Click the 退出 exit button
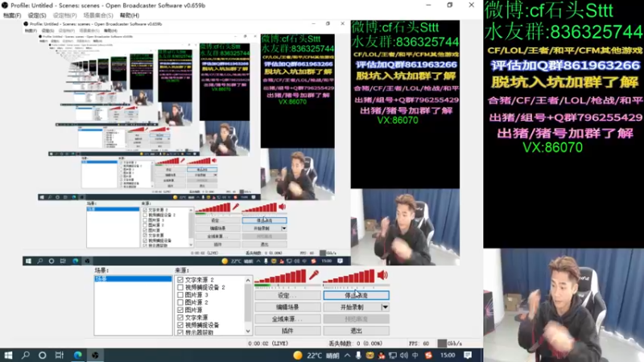This screenshot has width=644, height=362. (x=356, y=331)
